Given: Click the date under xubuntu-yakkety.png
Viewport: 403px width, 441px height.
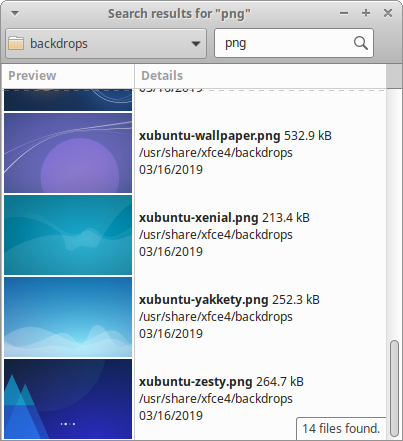Looking at the screenshot, I should (171, 334).
